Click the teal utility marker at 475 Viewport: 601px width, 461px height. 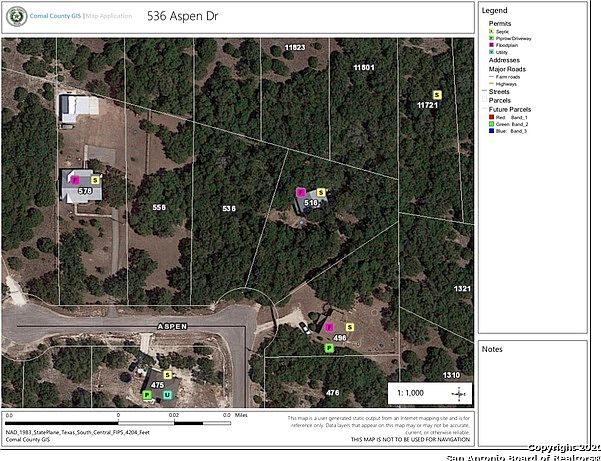pos(167,395)
